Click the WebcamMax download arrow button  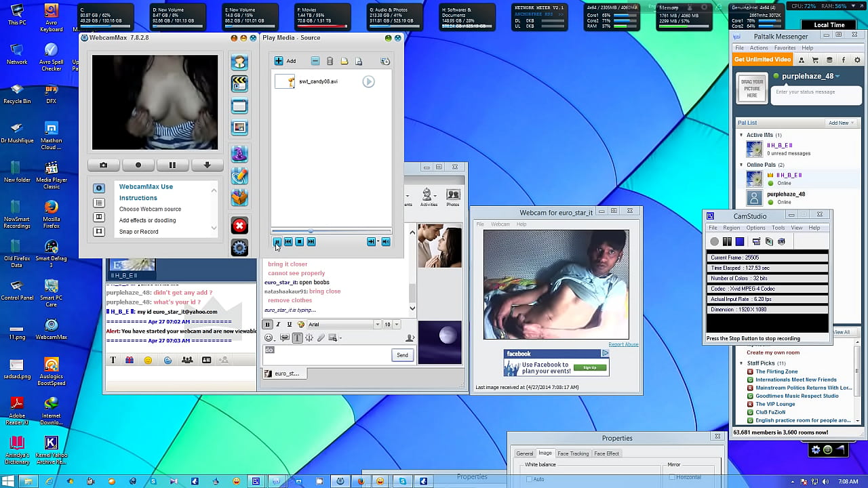[x=207, y=165]
